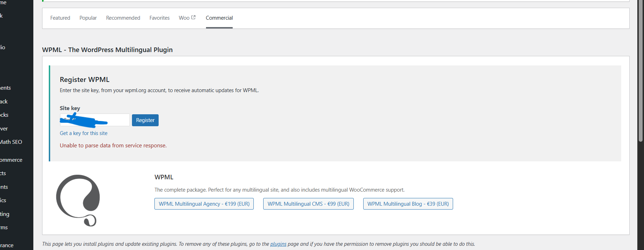Open the Recommended plugins tab
The height and width of the screenshot is (250, 644).
[x=123, y=18]
